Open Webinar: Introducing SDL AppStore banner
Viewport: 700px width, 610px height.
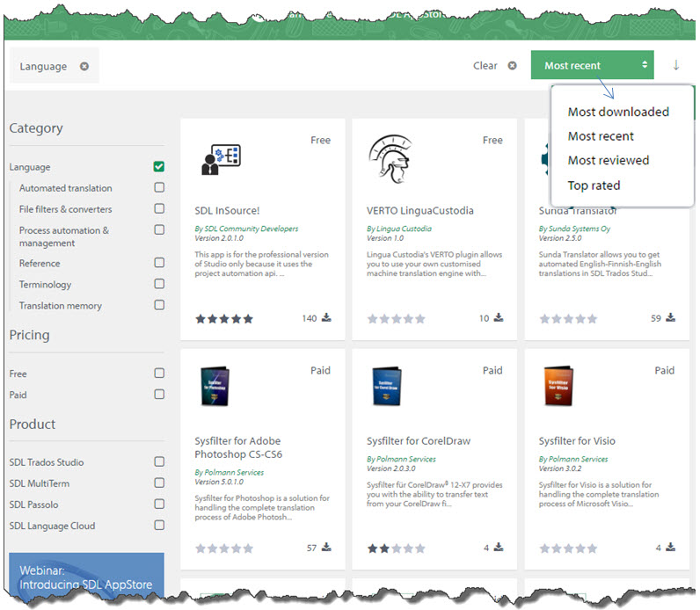86,576
